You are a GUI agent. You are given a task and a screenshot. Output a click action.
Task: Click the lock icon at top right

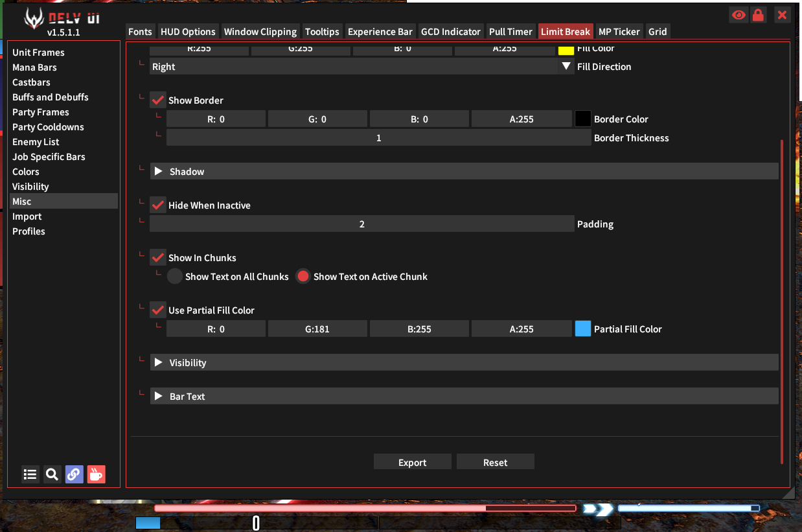(x=759, y=14)
